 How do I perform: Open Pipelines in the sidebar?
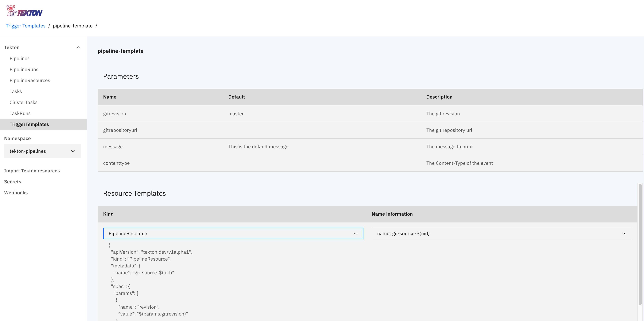19,58
